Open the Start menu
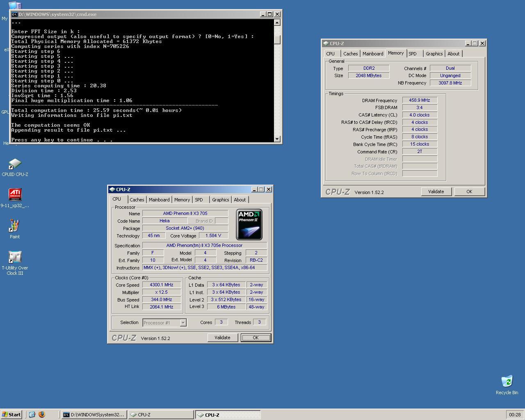Image resolution: width=525 pixels, height=420 pixels. click(x=11, y=414)
